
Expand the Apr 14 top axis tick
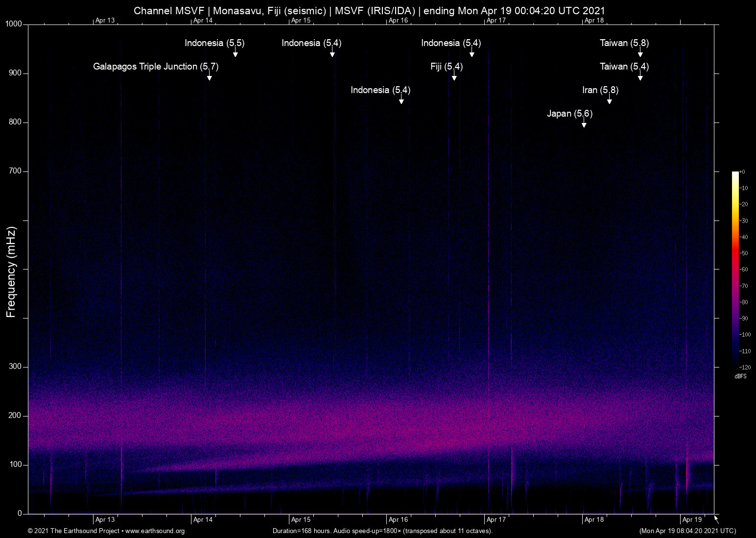(x=203, y=21)
